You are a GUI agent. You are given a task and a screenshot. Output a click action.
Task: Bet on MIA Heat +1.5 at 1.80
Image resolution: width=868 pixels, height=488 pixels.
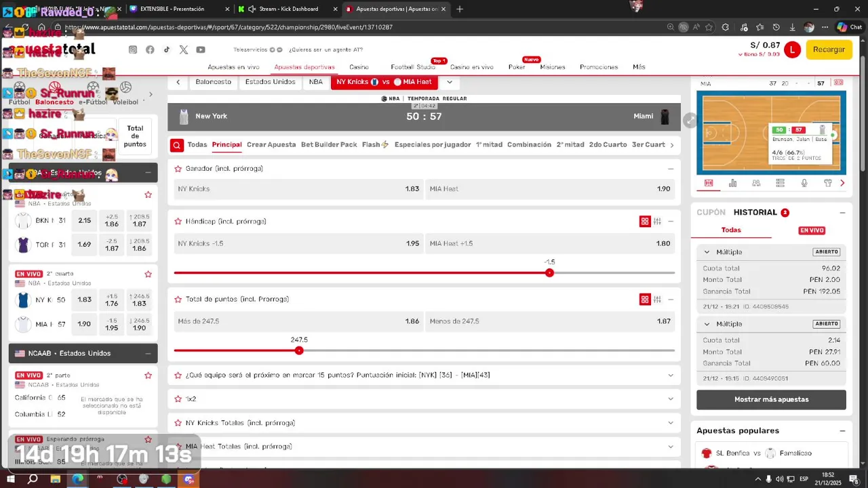(x=550, y=243)
